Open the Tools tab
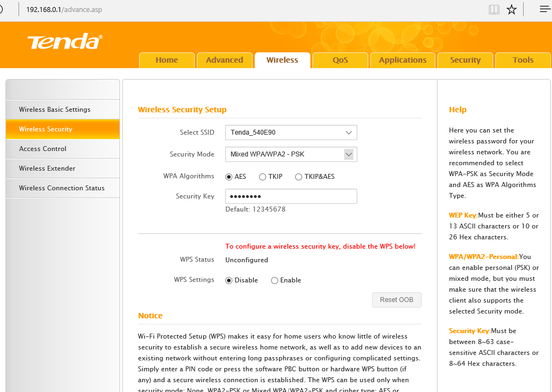The height and width of the screenshot is (392, 552). point(523,60)
